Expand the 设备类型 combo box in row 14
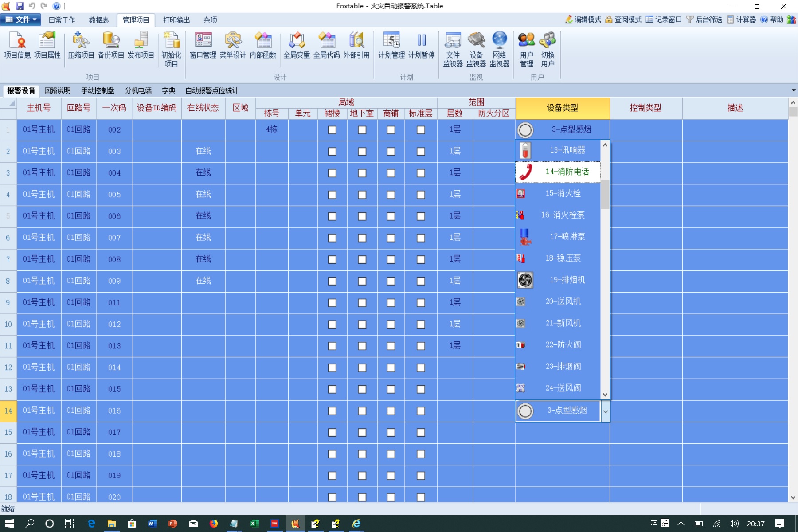The image size is (798, 532). tap(605, 411)
